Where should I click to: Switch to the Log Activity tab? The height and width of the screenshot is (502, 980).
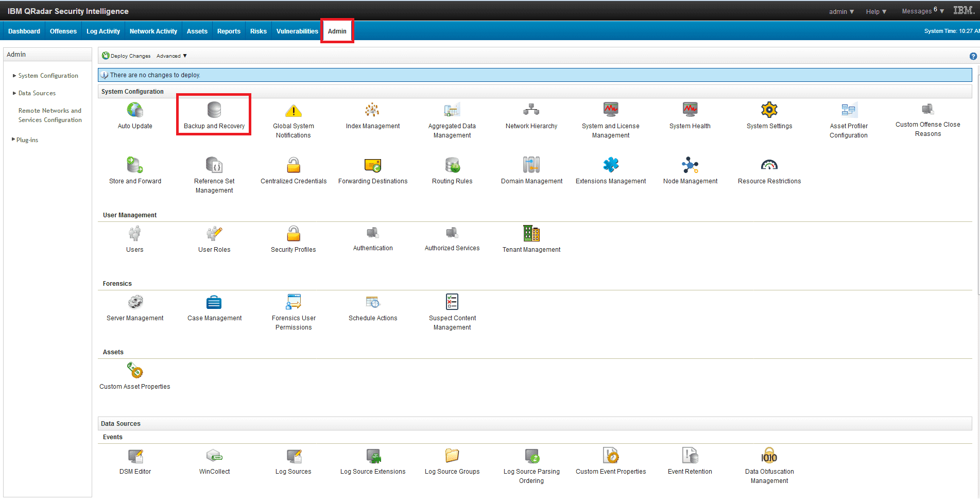(103, 31)
